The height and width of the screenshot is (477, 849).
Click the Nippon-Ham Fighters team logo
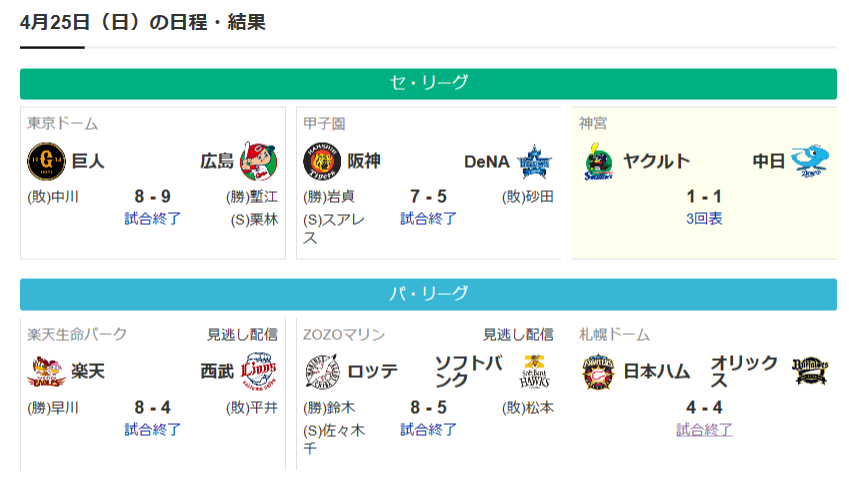598,371
